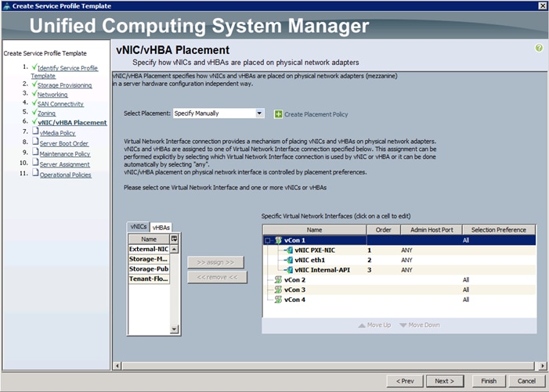Click the horizontal scrollbar left arrow
The image size is (549, 392).
pyautogui.click(x=117, y=366)
